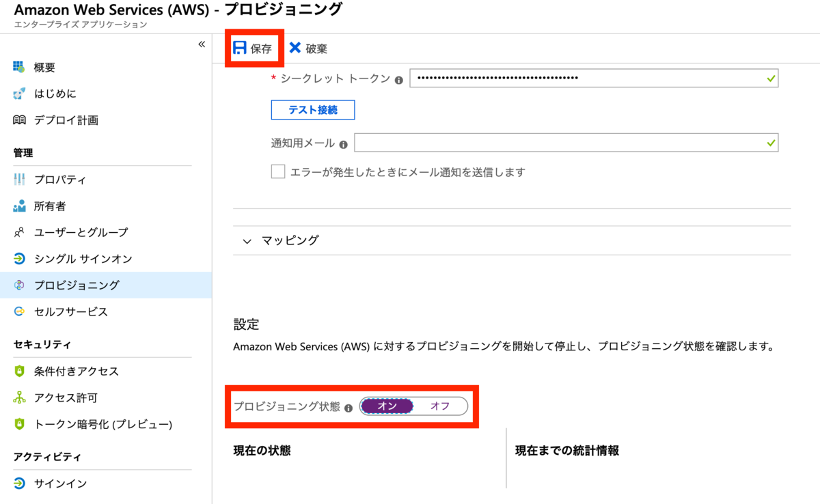The height and width of the screenshot is (504, 820).
Task: Click the トークン暗号化 shield icon
Action: point(19,424)
